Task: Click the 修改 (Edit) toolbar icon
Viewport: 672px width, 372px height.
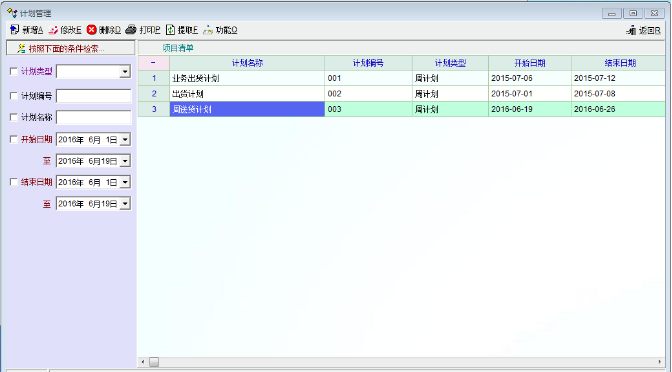Action: 53,30
